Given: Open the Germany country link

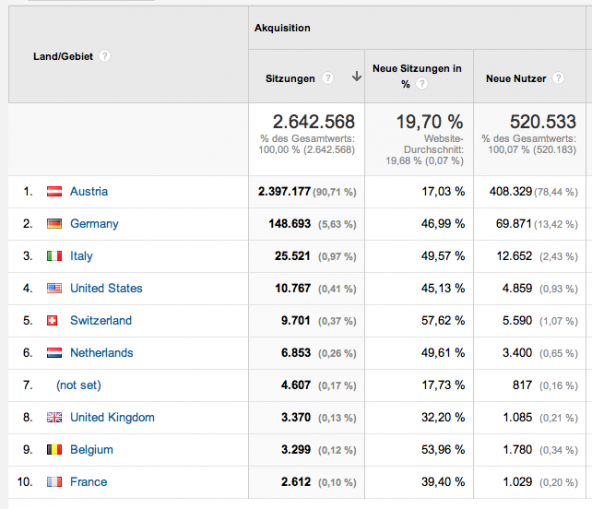Looking at the screenshot, I should click(94, 224).
